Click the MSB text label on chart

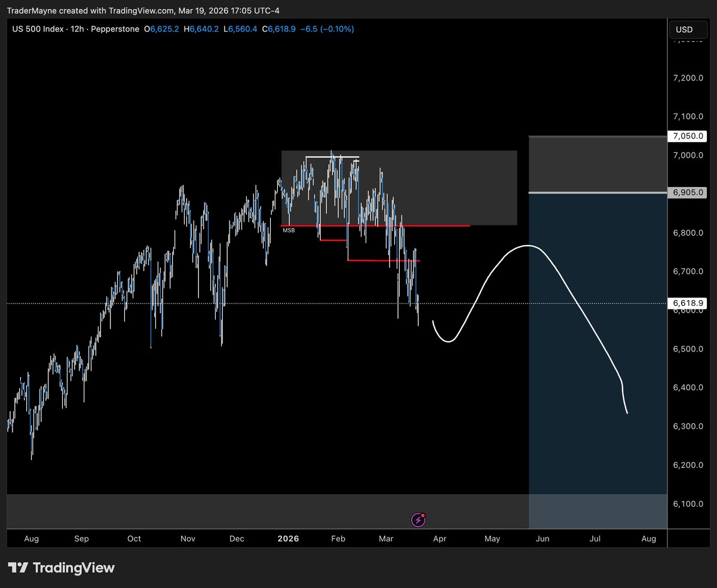(289, 230)
